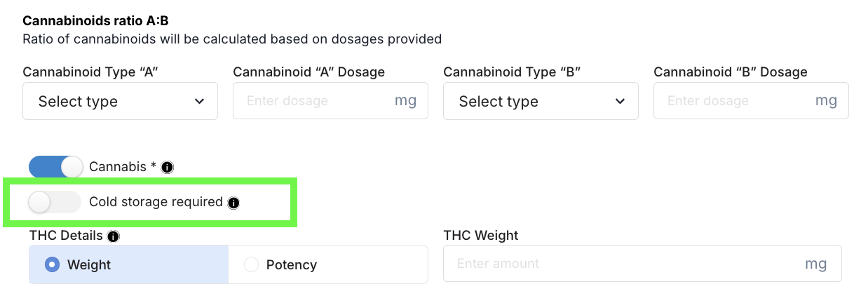Focus the Cannabinoid "A" Dosage field

[x=316, y=101]
